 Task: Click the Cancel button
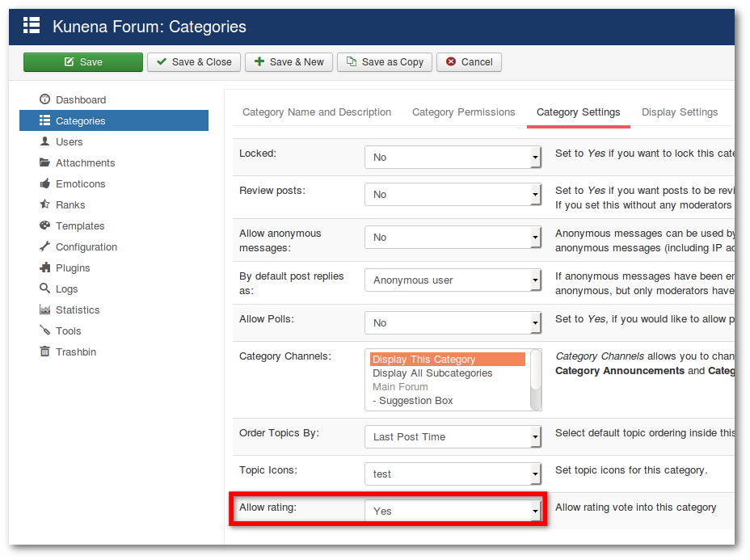pyautogui.click(x=469, y=62)
